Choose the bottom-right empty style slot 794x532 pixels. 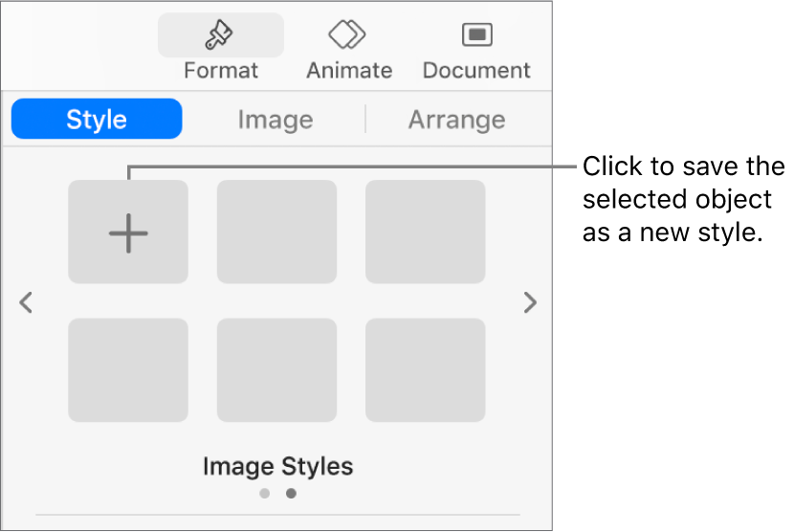pyautogui.click(x=425, y=370)
